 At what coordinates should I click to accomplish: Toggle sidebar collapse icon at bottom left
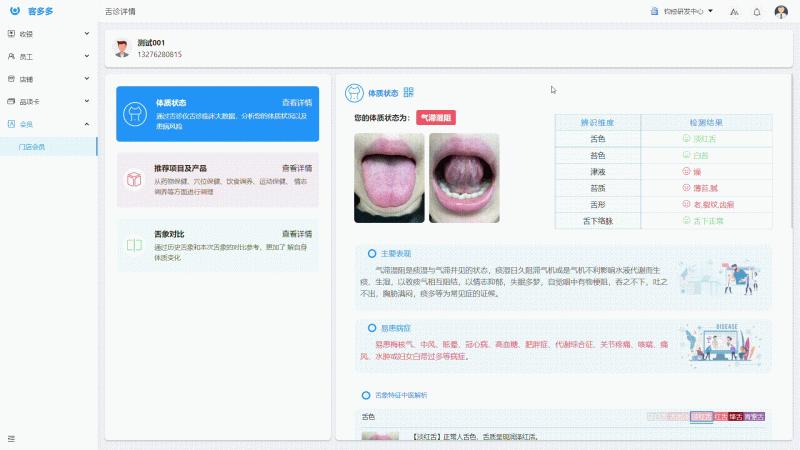12,438
